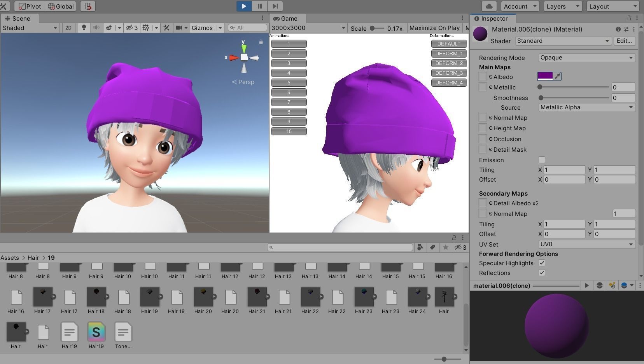Viewport: 644px width, 364px height.
Task: Toggle scene lighting lightbulb icon
Action: click(x=84, y=28)
